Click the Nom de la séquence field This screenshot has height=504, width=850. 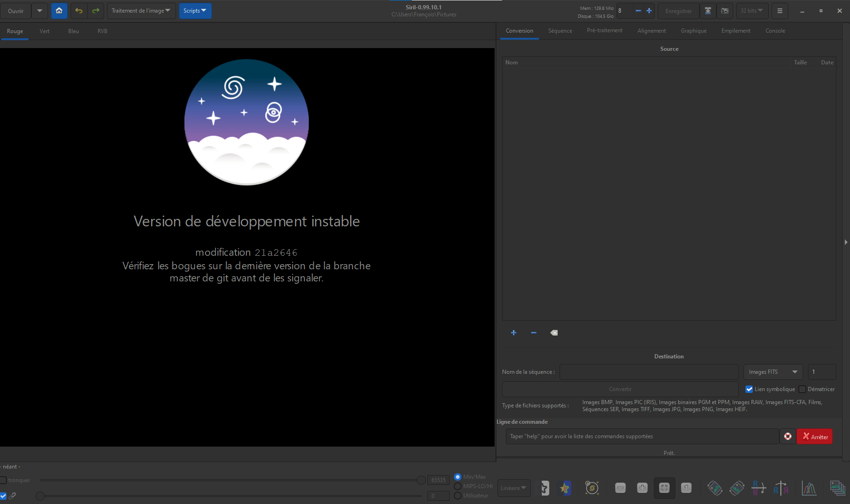(x=649, y=372)
